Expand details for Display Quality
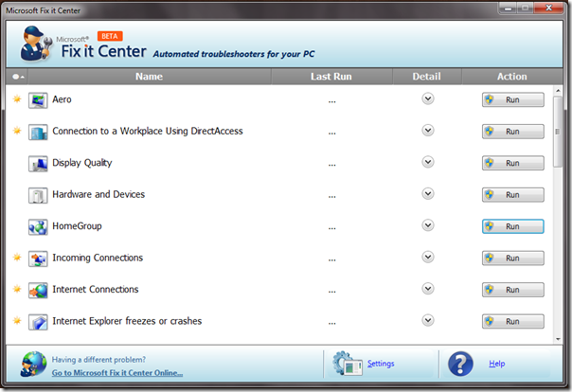The width and height of the screenshot is (572, 392). tap(428, 162)
